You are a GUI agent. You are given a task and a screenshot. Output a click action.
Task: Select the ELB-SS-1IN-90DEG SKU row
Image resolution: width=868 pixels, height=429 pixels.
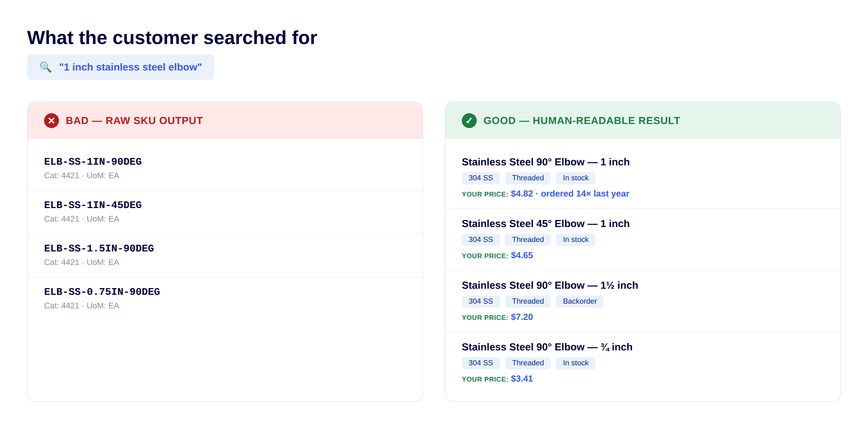pyautogui.click(x=93, y=162)
